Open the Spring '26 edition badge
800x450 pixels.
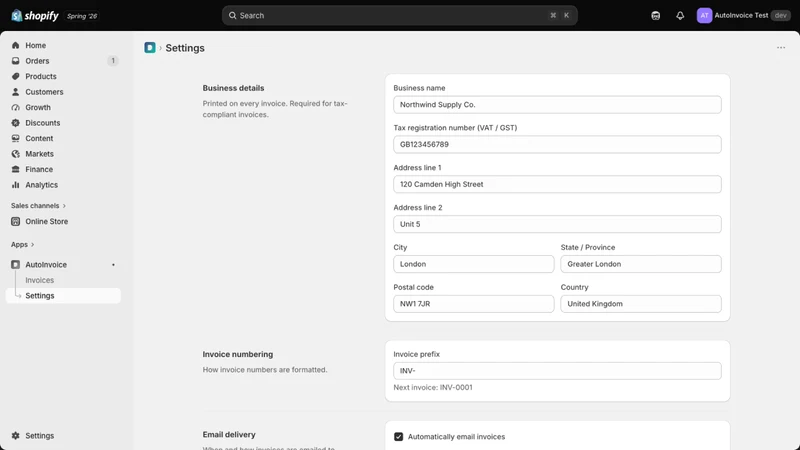[x=82, y=16]
